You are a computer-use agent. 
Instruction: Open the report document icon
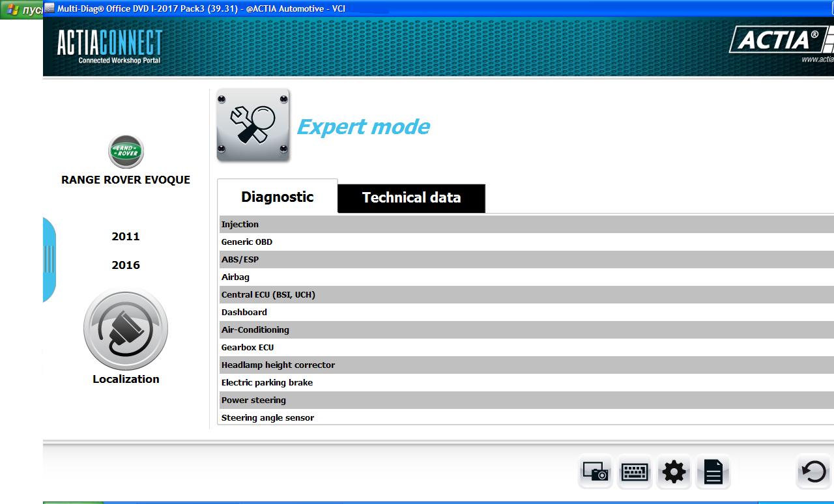[713, 471]
